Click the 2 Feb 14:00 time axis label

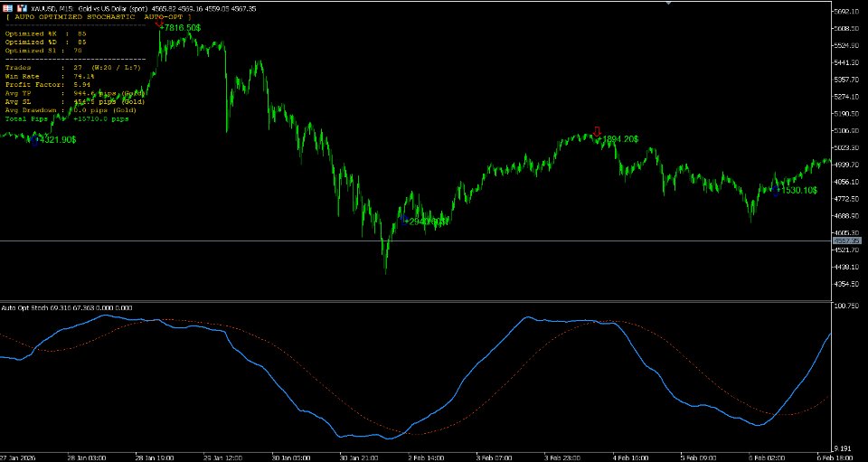(x=426, y=457)
